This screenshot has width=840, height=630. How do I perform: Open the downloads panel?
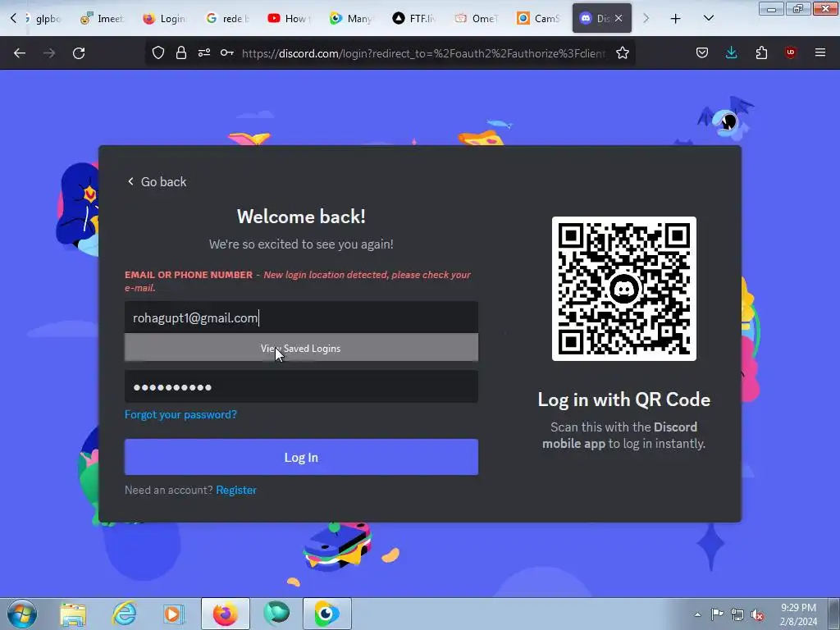[731, 53]
